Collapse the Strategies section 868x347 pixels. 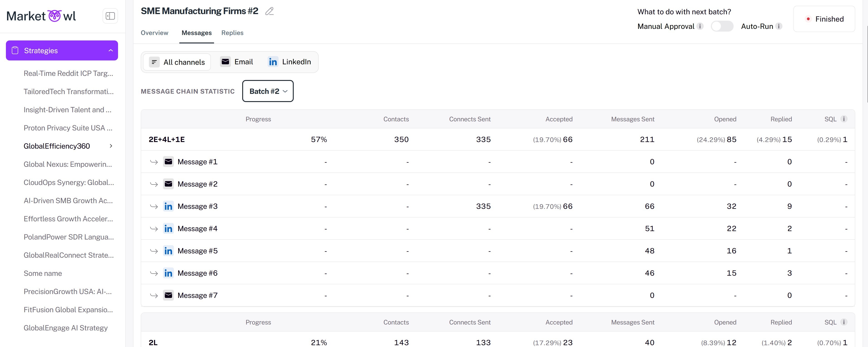pyautogui.click(x=111, y=50)
